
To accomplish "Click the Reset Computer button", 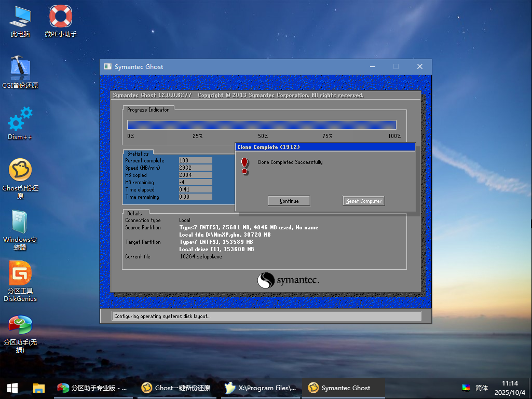I will point(364,201).
